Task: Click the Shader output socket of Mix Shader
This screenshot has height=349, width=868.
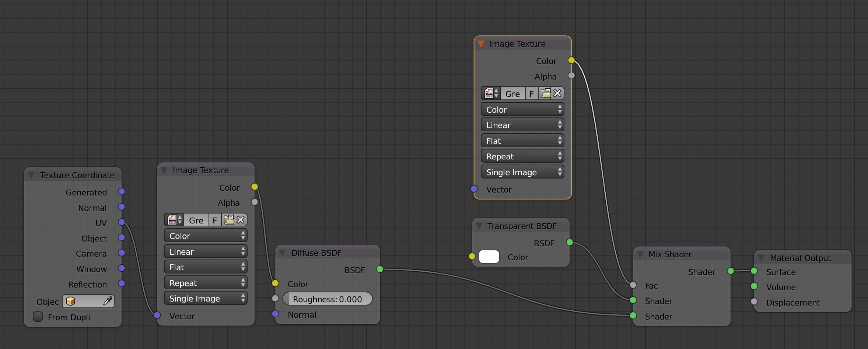Action: pos(731,271)
